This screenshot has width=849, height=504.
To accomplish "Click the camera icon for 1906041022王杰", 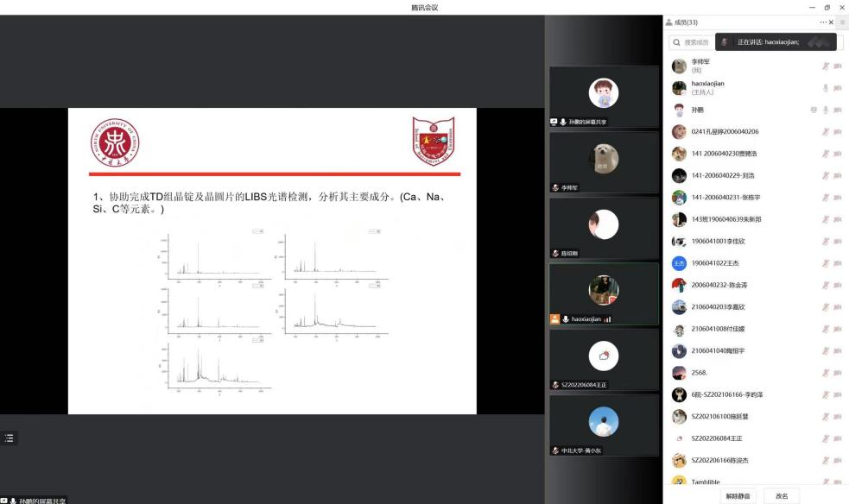I will [x=838, y=263].
